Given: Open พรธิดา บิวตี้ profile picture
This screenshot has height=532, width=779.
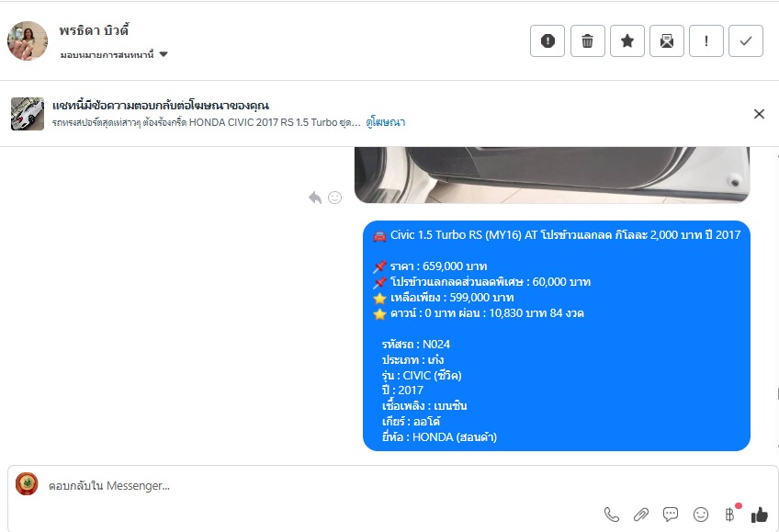Looking at the screenshot, I should tap(28, 40).
